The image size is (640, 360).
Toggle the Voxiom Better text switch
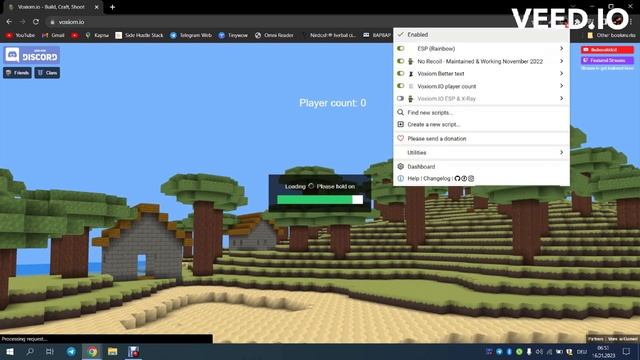click(400, 73)
